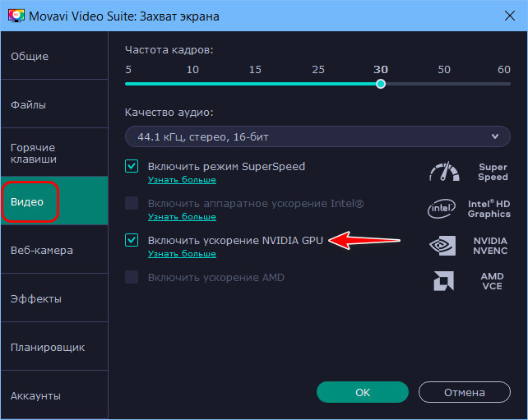Click the Super Speed text label

(x=493, y=172)
